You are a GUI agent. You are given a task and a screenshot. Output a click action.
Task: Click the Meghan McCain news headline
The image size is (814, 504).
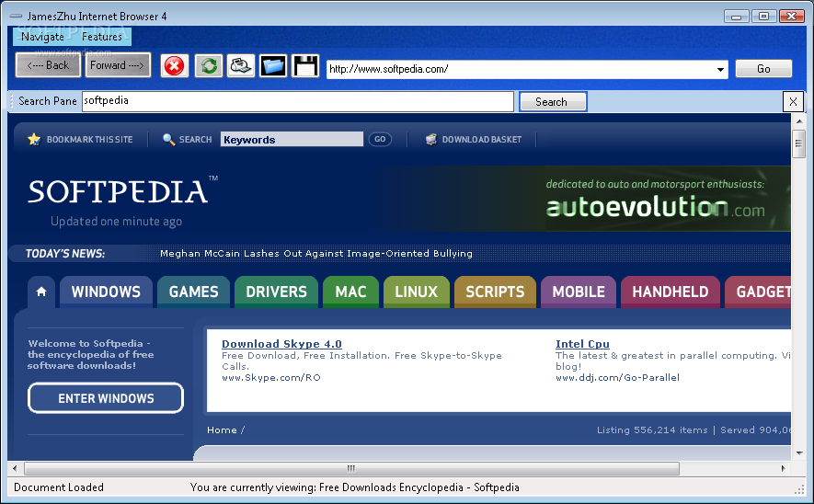coord(316,253)
